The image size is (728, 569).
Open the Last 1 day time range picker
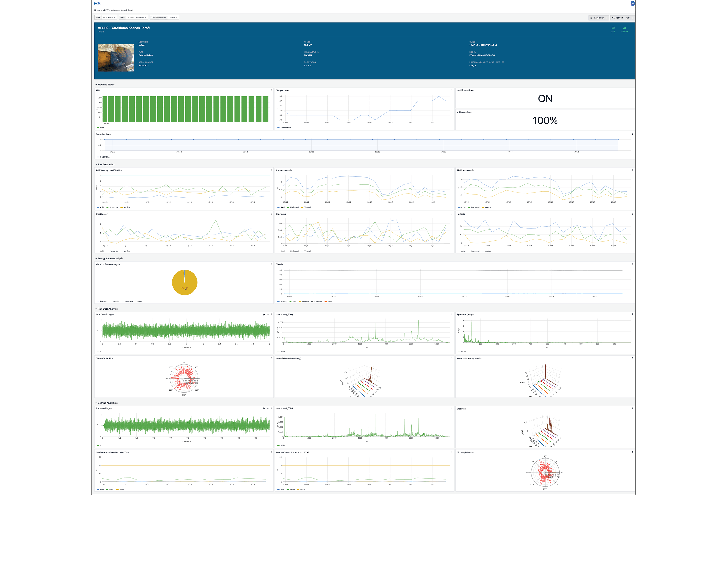pos(599,18)
